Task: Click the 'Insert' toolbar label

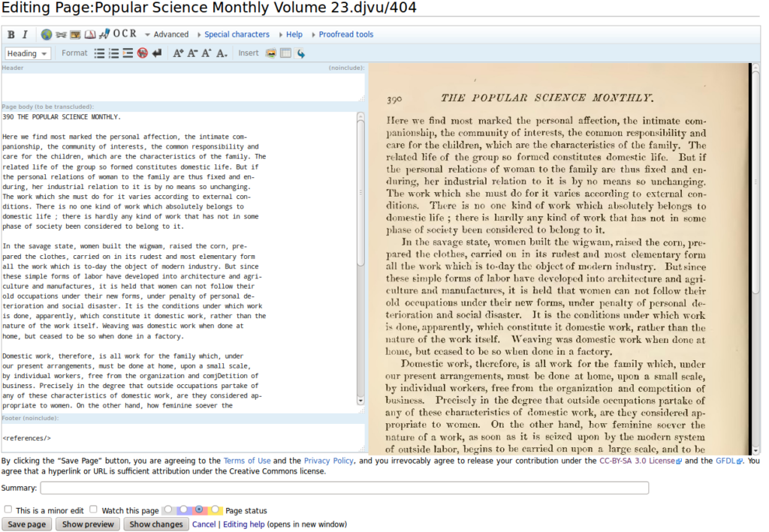Action: 248,53
